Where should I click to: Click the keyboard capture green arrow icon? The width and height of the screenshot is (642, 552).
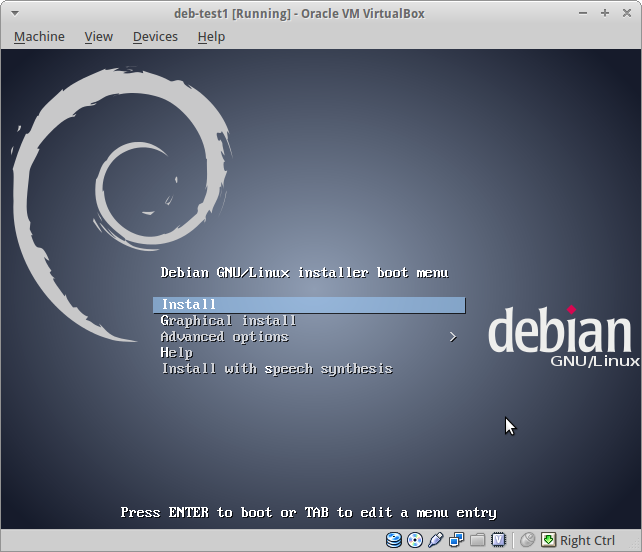(548, 540)
